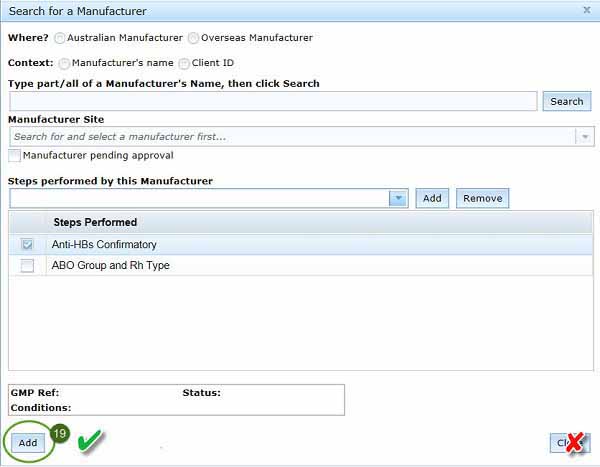This screenshot has width=600, height=467.
Task: Expand the Manufacturer Site dropdown arrow
Action: (x=584, y=137)
